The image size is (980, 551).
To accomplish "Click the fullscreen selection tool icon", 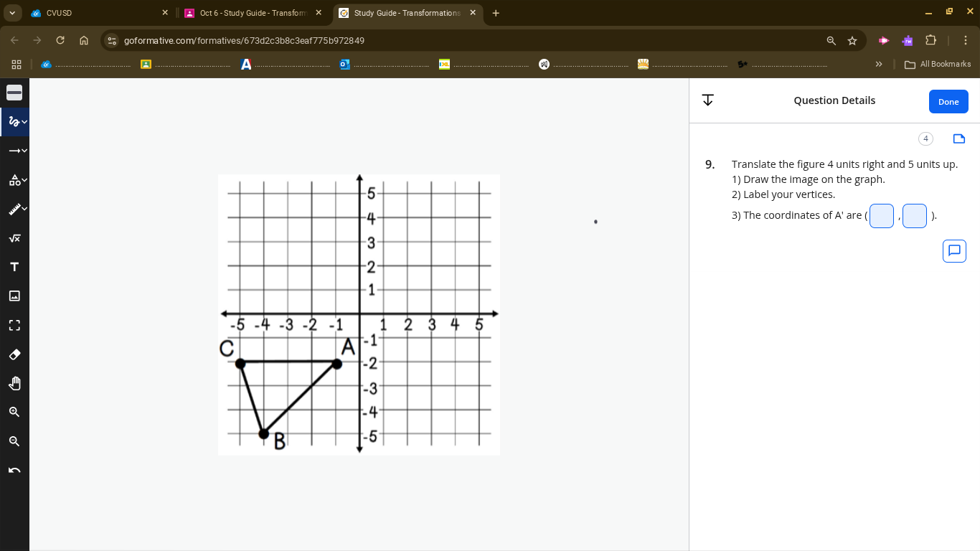I will (x=14, y=324).
